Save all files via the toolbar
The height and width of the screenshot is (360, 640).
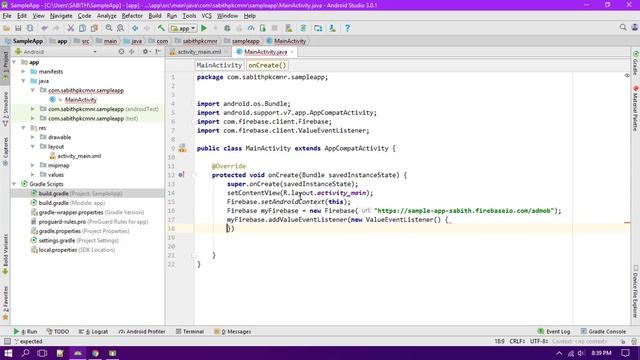(x=18, y=28)
